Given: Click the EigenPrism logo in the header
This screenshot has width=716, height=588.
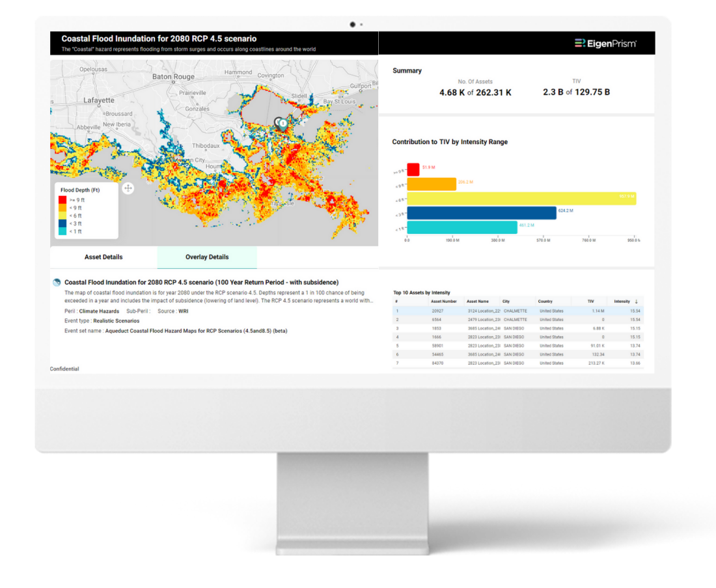Looking at the screenshot, I should 605,44.
